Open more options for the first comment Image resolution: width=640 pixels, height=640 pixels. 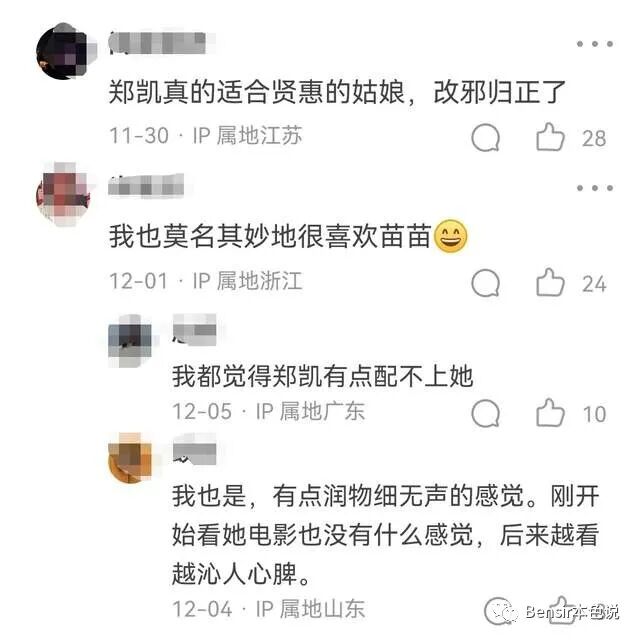click(595, 44)
